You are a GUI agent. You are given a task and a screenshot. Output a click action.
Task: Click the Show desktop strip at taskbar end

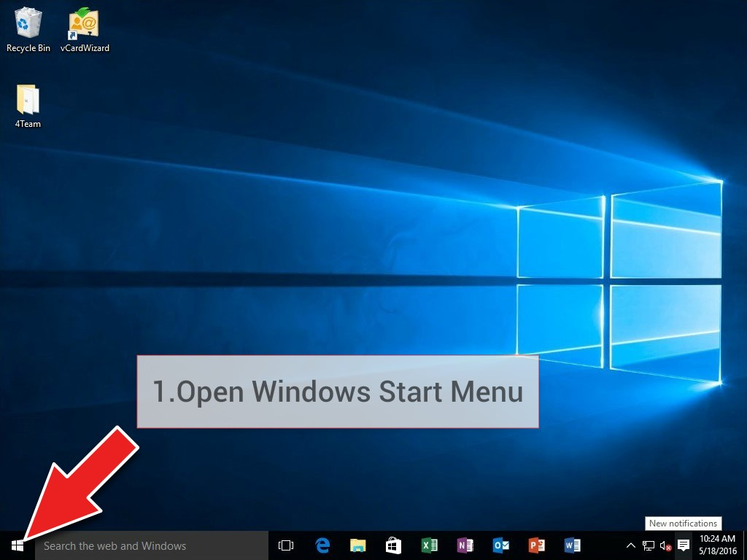(744, 545)
